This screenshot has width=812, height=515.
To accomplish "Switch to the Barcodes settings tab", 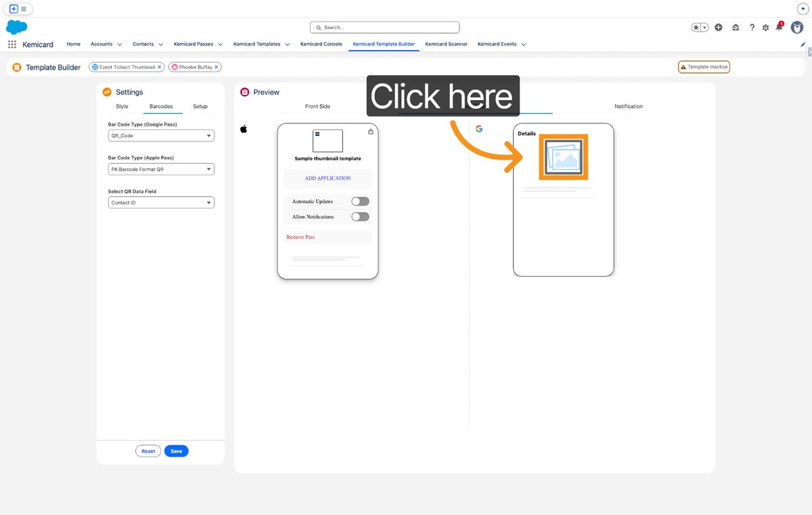I will 161,106.
